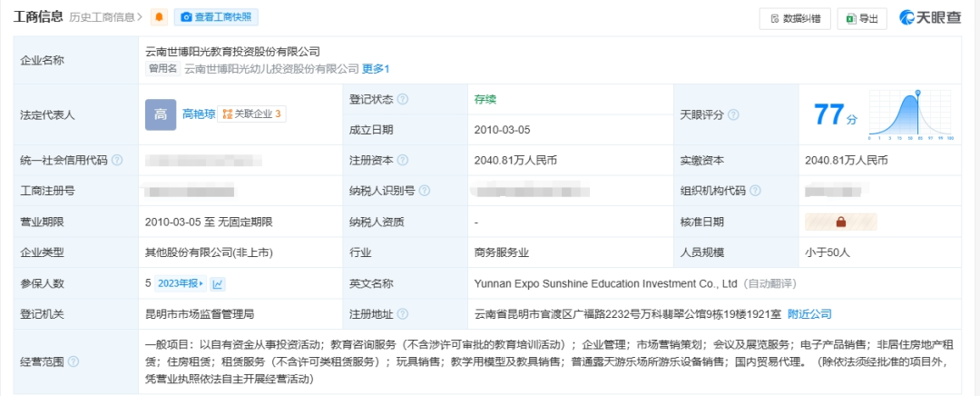980x396 pixels.
Task: Click the 曾用名 label tag
Action: click(x=163, y=69)
